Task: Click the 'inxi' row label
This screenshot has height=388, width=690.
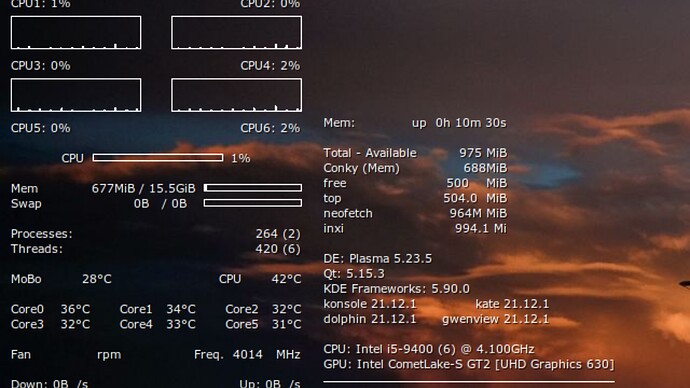Action: click(333, 228)
